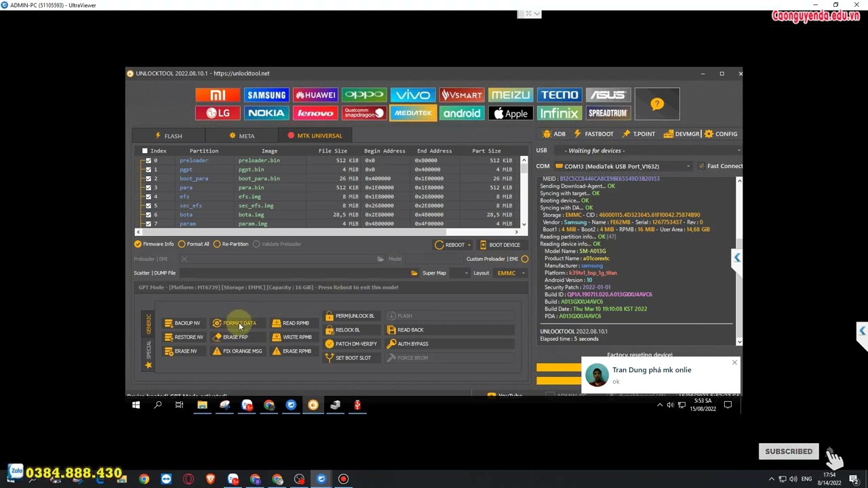
Task: Open the ADB panel
Action: click(554, 134)
